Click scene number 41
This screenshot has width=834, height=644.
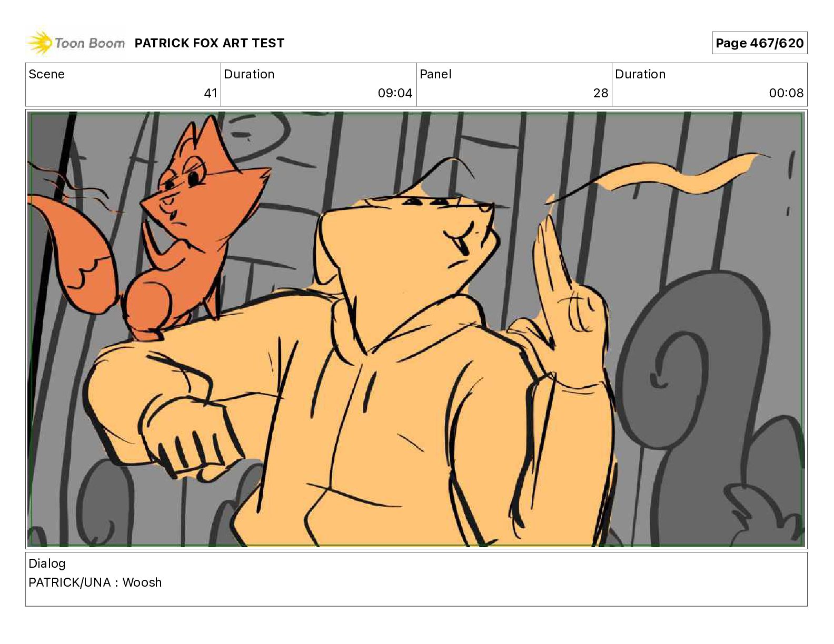coord(211,93)
